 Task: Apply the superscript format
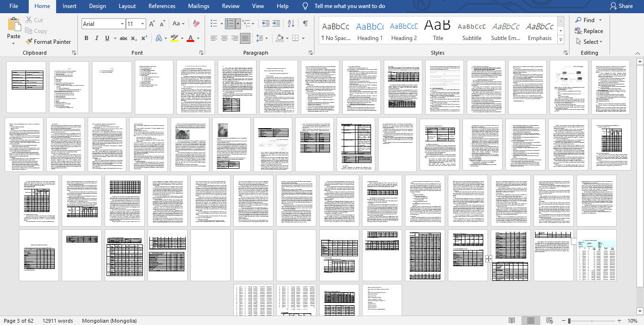(144, 38)
